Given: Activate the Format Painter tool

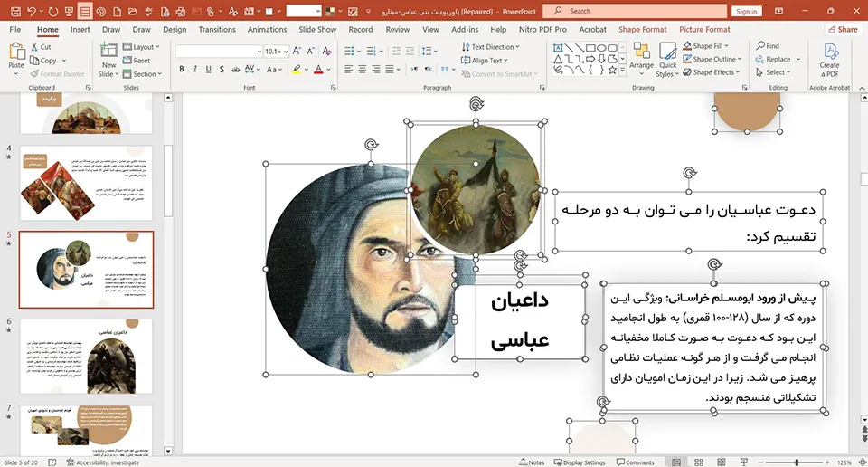Looking at the screenshot, I should [57, 73].
